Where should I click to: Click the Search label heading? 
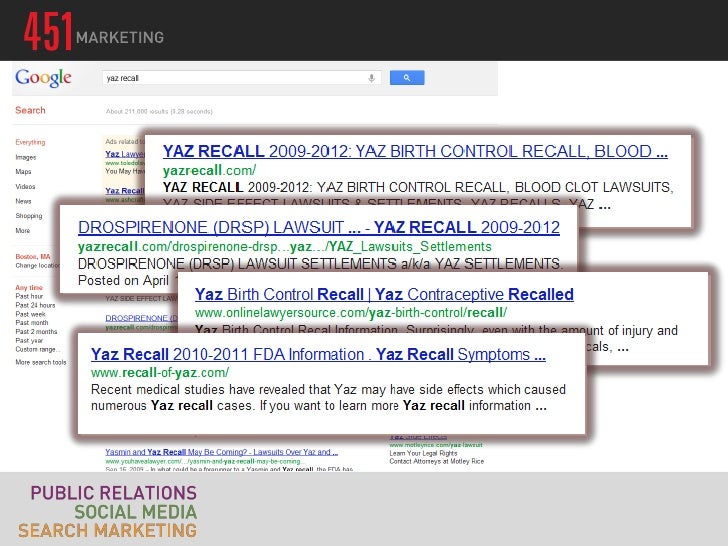click(x=30, y=110)
